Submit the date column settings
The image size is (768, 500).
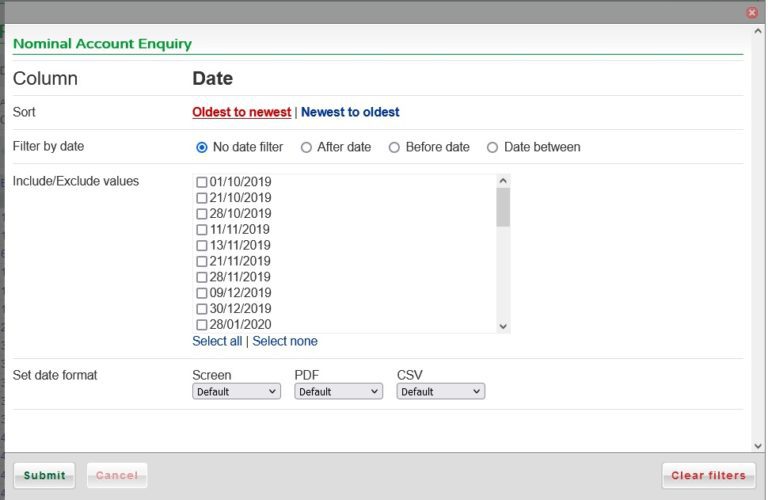point(45,476)
